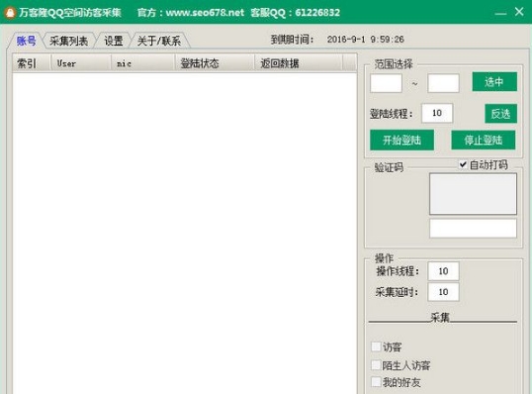
Task: Click the app logo icon in title bar
Action: (10, 13)
